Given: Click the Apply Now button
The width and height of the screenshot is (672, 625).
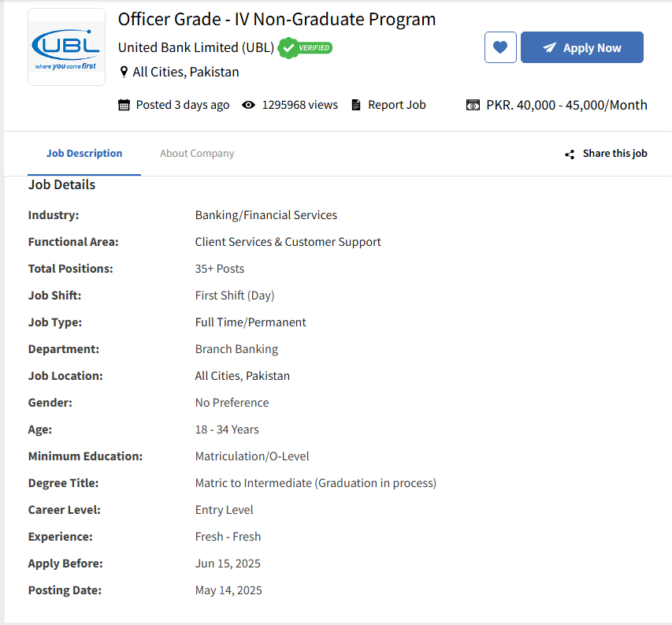Looking at the screenshot, I should click(582, 47).
